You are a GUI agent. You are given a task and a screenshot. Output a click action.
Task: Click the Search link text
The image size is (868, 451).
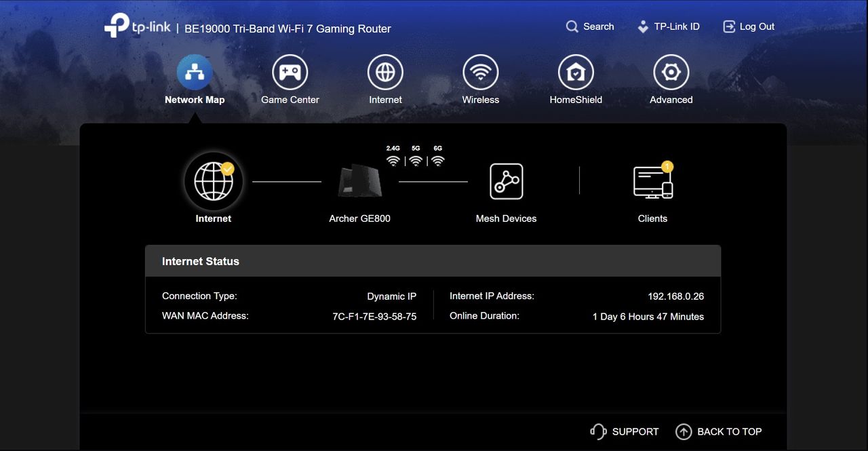599,26
